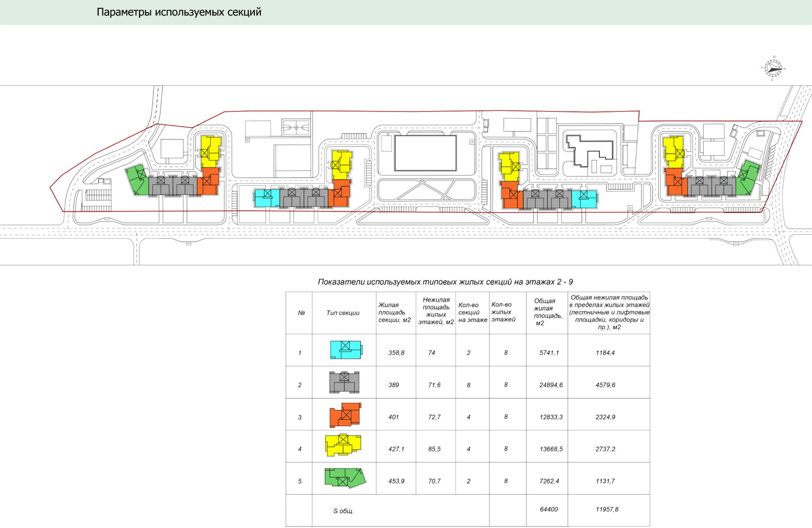Select the cyan section type icon in row 1
The image size is (812, 528).
coord(346,350)
